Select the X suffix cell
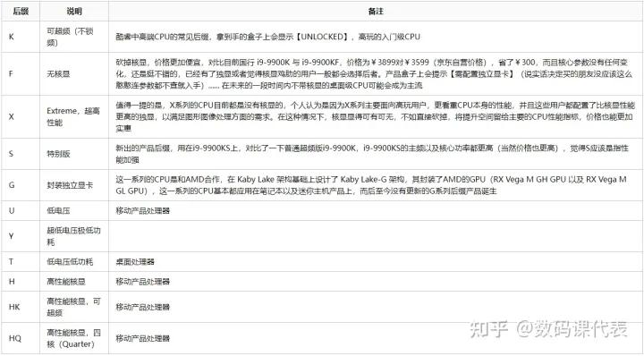Screen dimensions: 644x356 [x=21, y=116]
